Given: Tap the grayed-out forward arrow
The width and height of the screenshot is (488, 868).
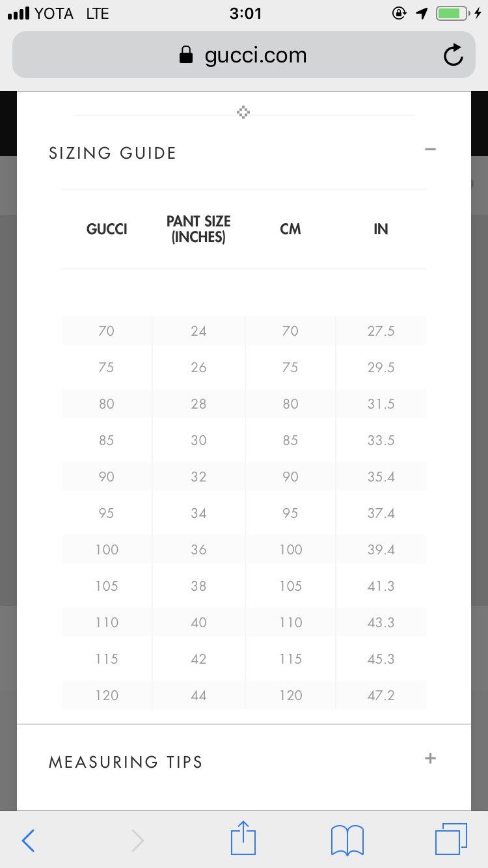Looking at the screenshot, I should (x=138, y=841).
